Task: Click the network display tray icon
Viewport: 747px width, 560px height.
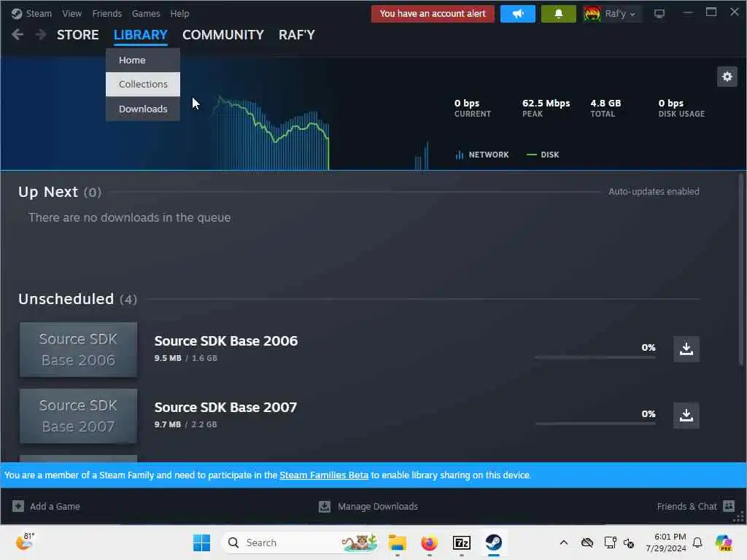Action: pos(610,542)
